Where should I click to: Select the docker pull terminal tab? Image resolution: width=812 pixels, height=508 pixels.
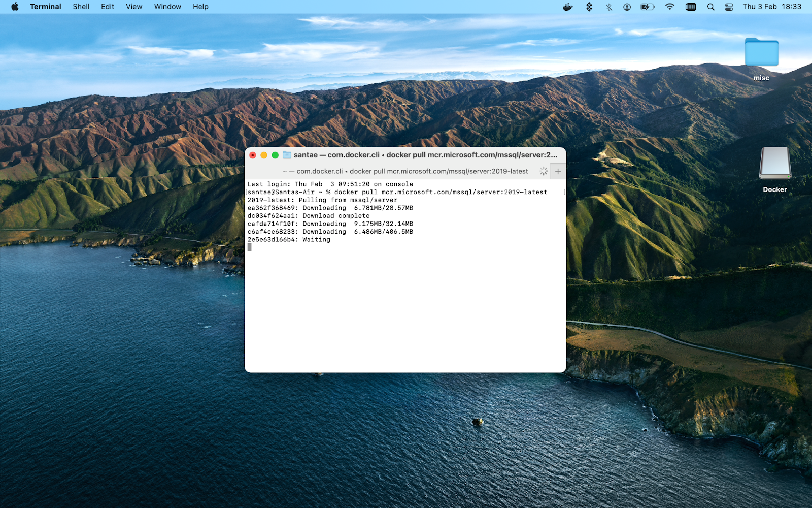pos(406,171)
